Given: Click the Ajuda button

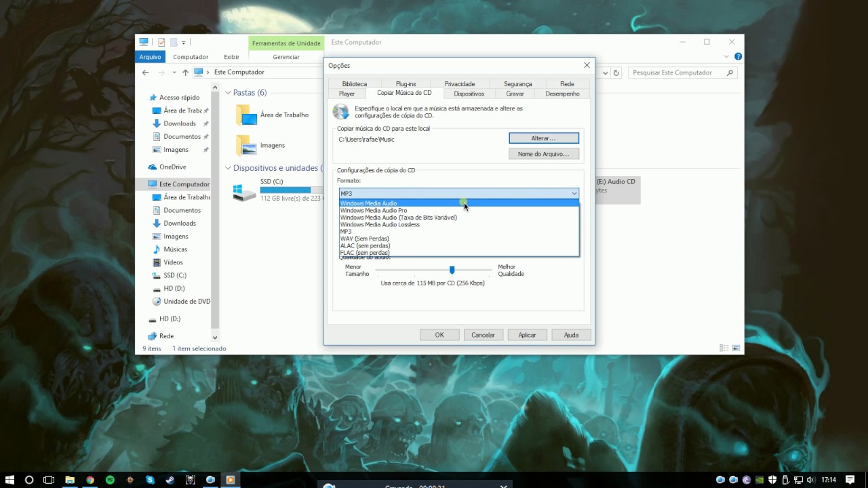Looking at the screenshot, I should 571,335.
